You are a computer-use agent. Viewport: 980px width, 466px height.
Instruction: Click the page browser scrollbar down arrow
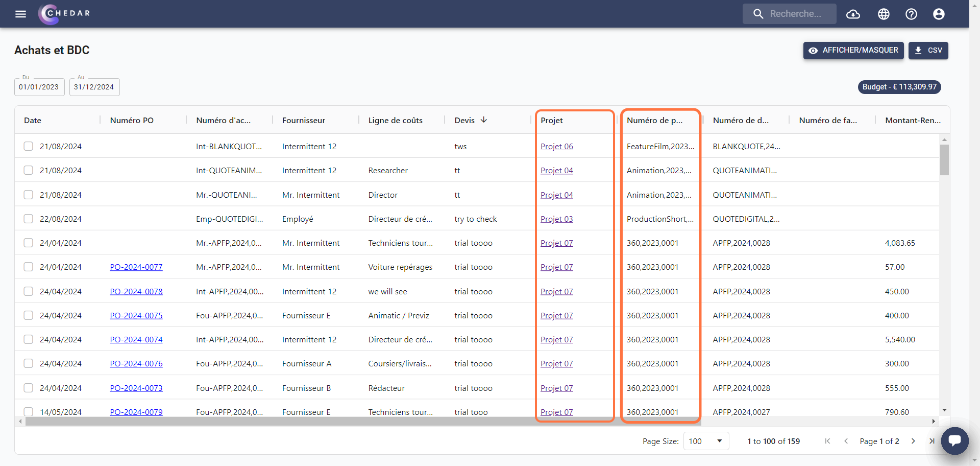click(x=974, y=460)
